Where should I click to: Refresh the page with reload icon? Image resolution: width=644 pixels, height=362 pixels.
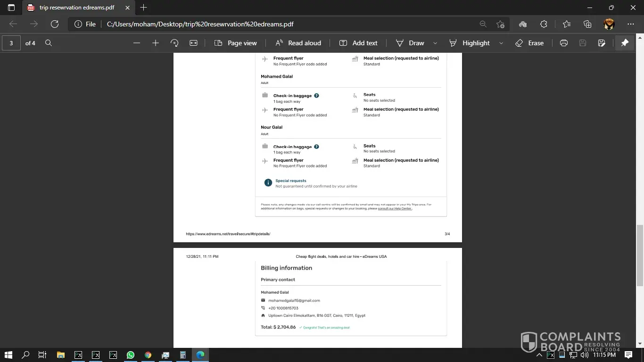(x=55, y=24)
